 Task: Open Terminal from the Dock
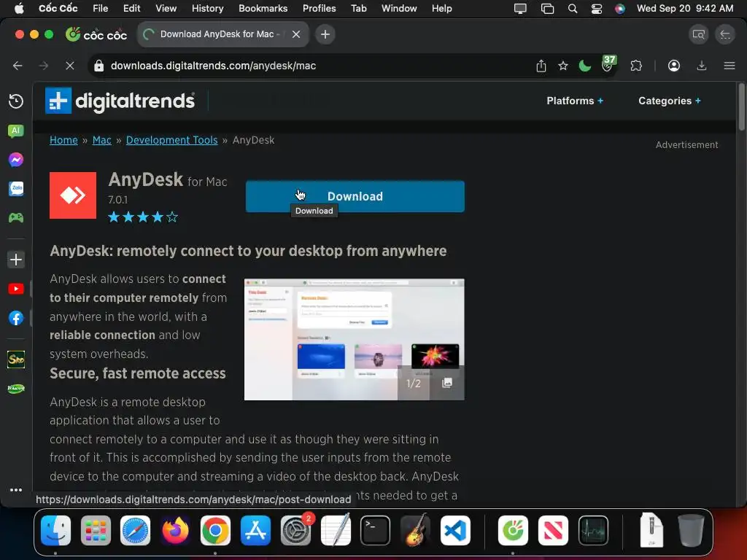click(376, 530)
